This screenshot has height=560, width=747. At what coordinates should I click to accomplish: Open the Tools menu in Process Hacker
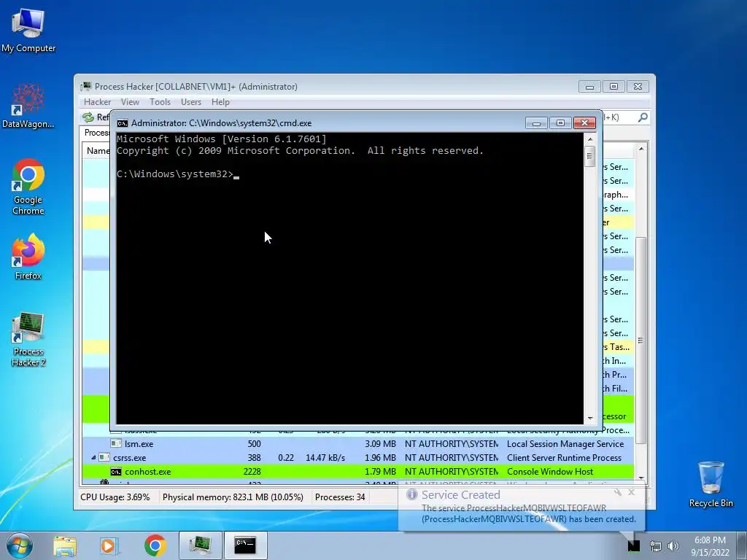click(160, 102)
